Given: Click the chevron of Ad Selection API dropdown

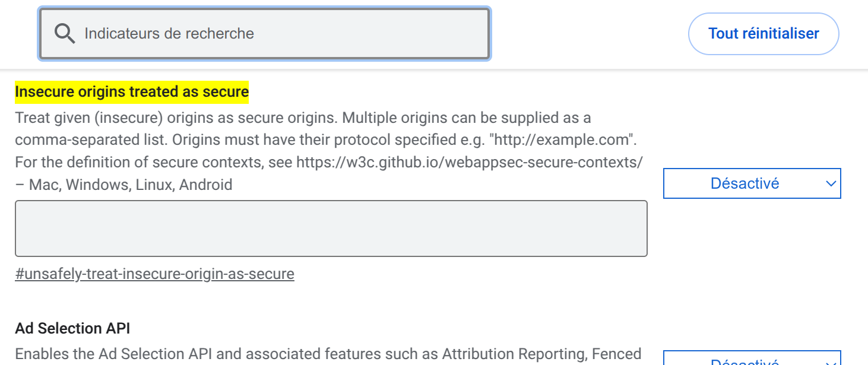Looking at the screenshot, I should click(x=831, y=362).
